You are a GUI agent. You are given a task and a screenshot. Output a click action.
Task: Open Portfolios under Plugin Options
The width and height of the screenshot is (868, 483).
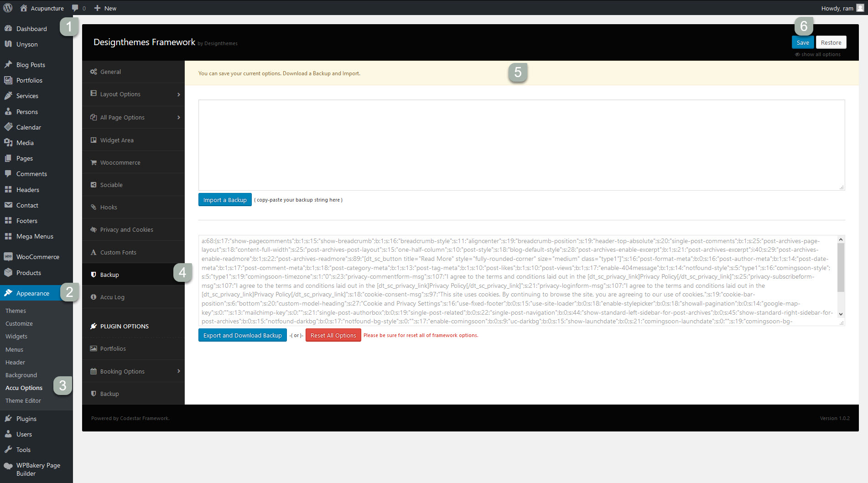tap(133, 348)
